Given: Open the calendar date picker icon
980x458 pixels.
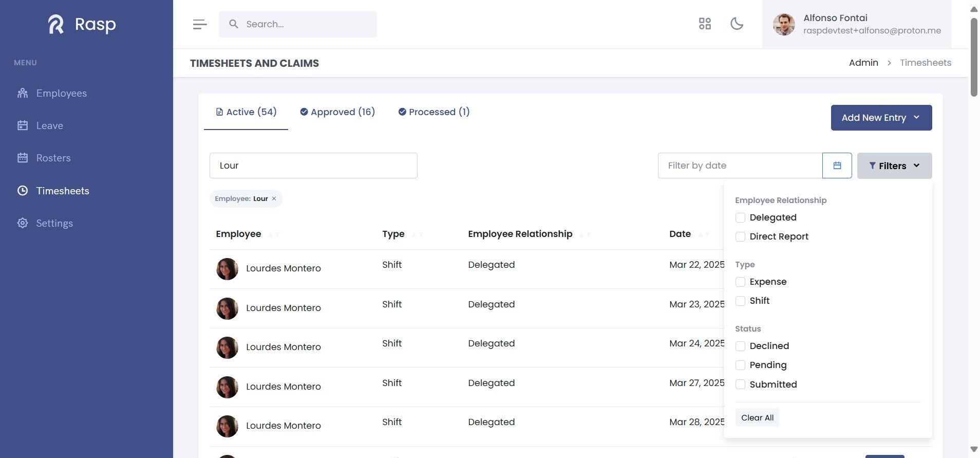Looking at the screenshot, I should 837,166.
